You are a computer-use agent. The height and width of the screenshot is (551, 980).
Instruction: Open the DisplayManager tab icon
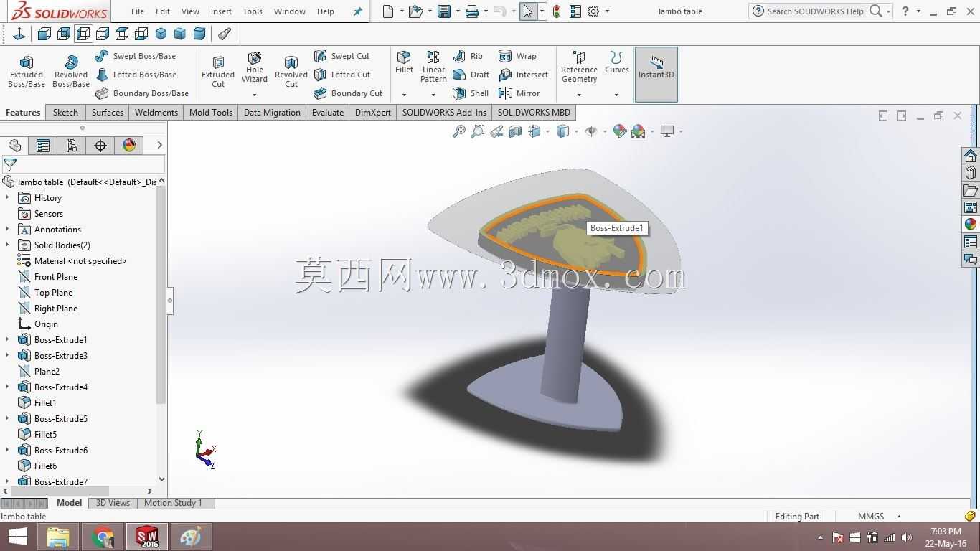coord(129,146)
